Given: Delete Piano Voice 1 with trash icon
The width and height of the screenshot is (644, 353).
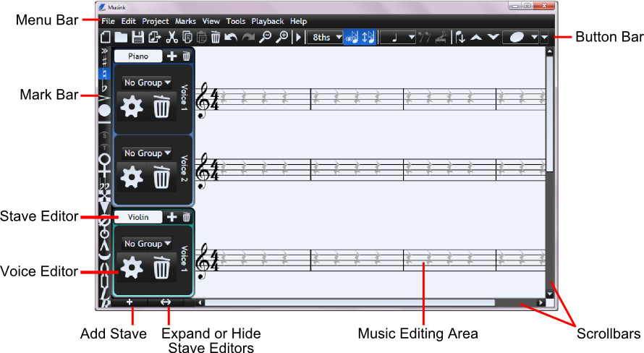Looking at the screenshot, I should click(162, 109).
